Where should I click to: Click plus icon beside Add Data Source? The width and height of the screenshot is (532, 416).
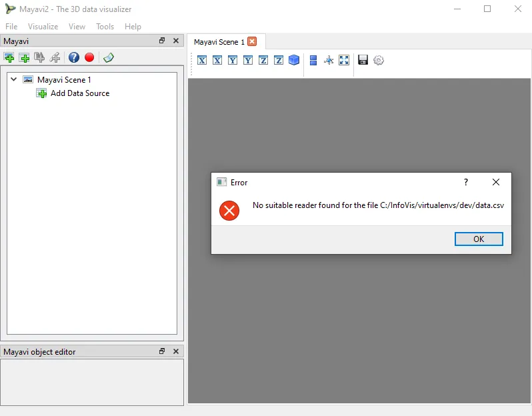tap(41, 93)
